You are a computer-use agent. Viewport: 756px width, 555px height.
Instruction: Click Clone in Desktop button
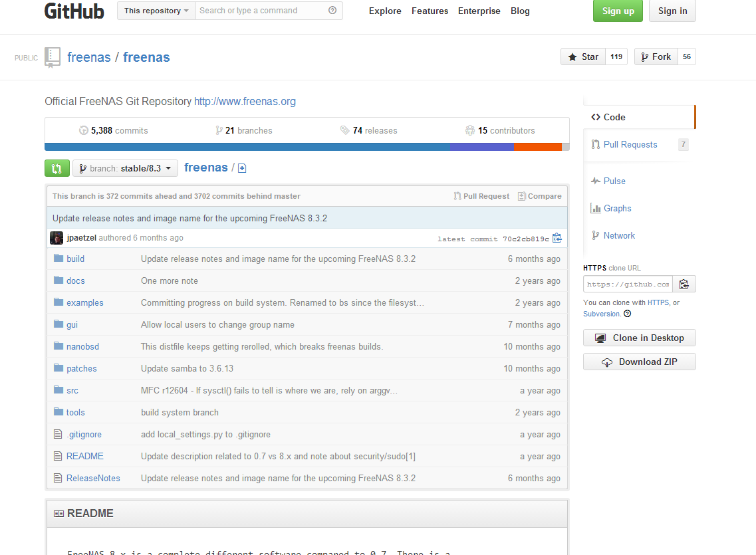coord(640,338)
